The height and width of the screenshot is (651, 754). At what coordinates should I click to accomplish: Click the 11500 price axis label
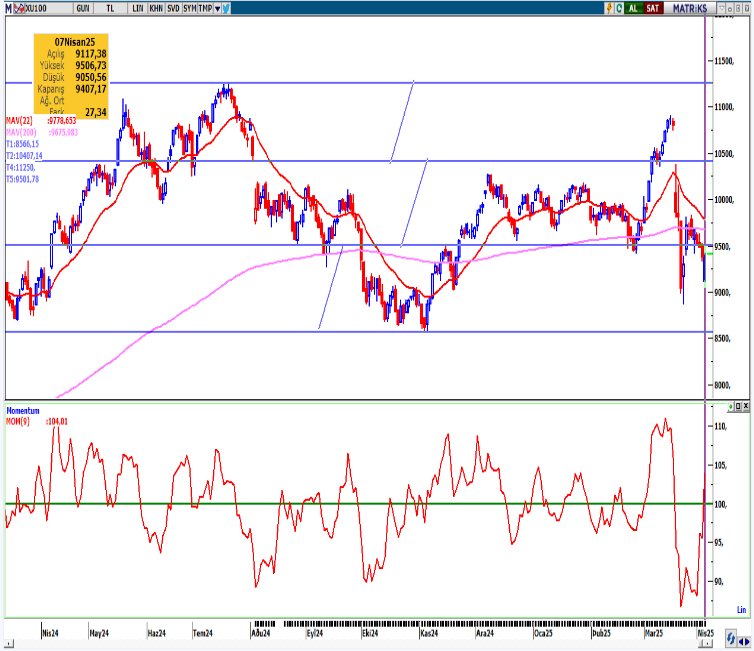[x=724, y=61]
